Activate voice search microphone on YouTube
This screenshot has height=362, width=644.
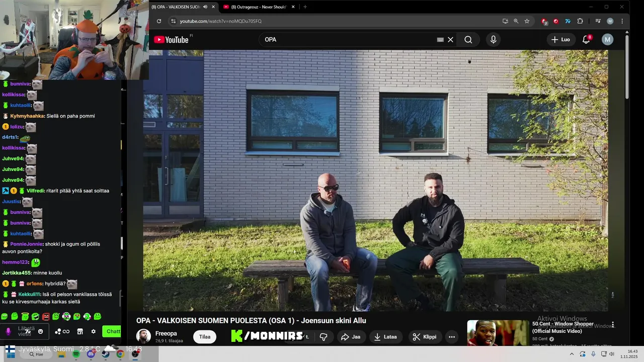(493, 40)
